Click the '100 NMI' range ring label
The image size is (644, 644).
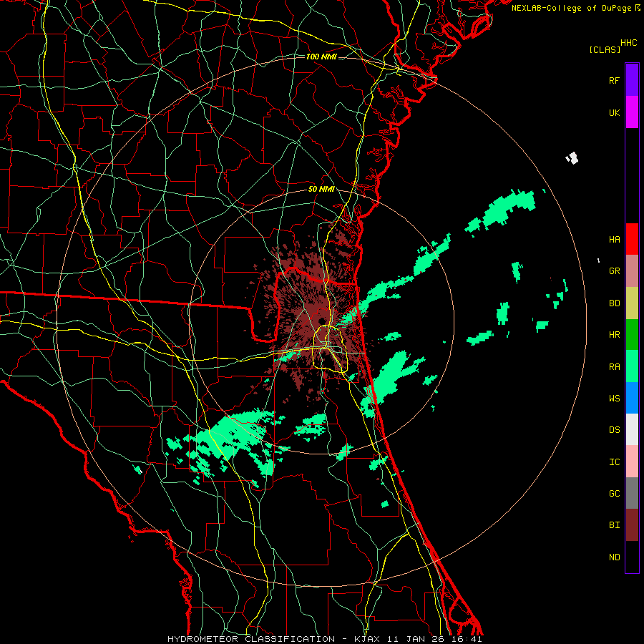point(321,57)
